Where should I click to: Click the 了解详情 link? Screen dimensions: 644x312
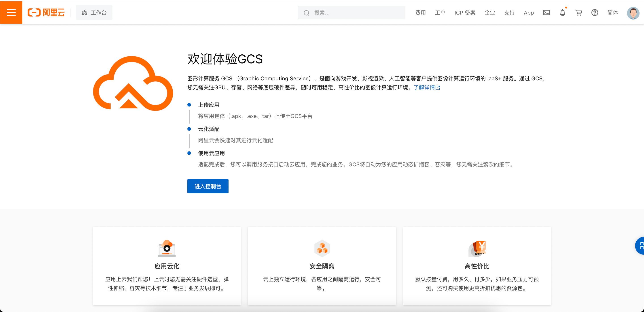coord(426,87)
